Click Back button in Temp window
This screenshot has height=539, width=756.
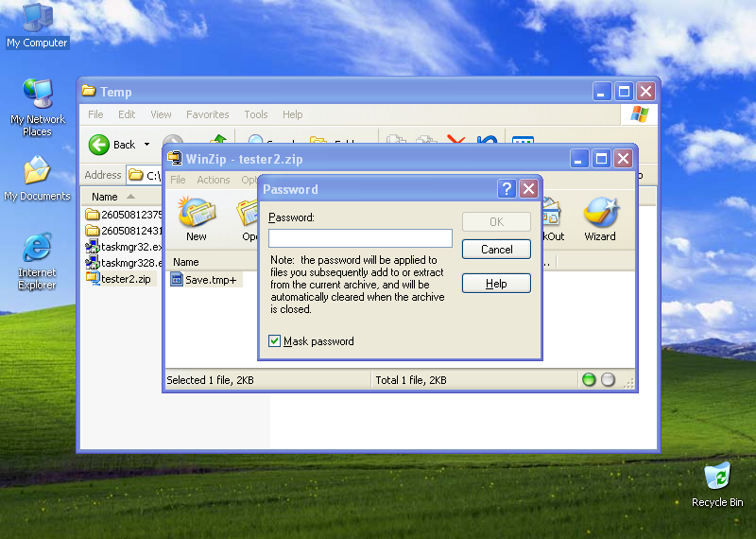pyautogui.click(x=112, y=145)
